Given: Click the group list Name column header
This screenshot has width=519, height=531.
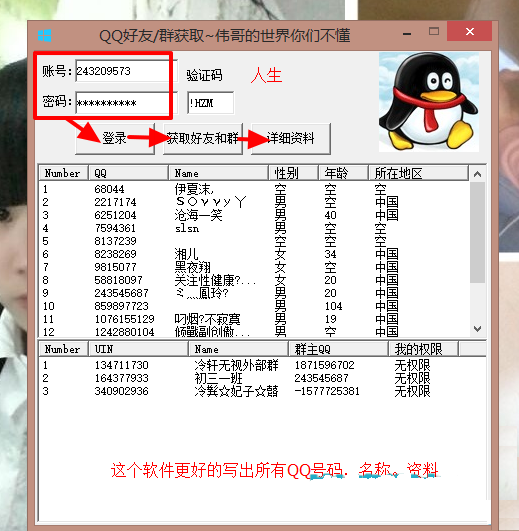Looking at the screenshot, I should tap(238, 349).
